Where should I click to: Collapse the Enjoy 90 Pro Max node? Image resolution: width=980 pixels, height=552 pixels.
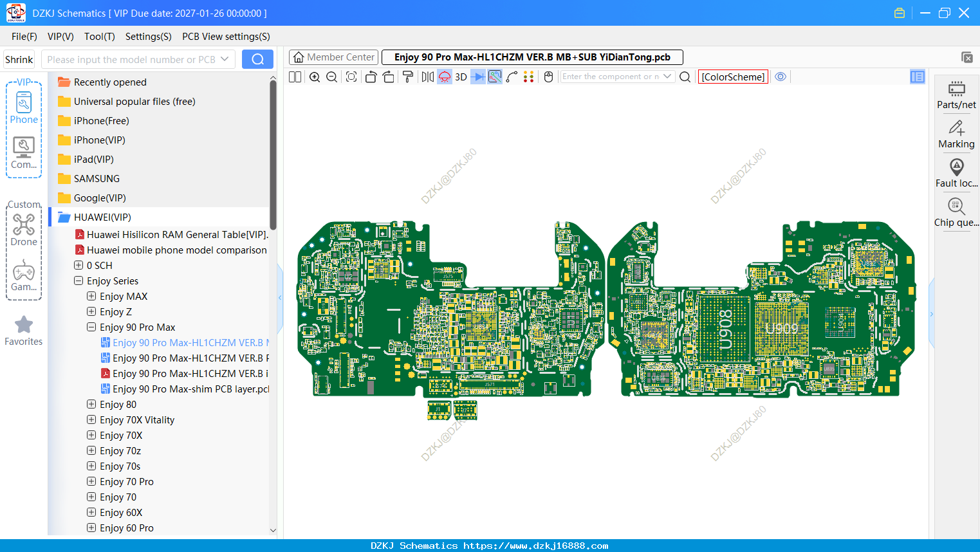(x=91, y=327)
